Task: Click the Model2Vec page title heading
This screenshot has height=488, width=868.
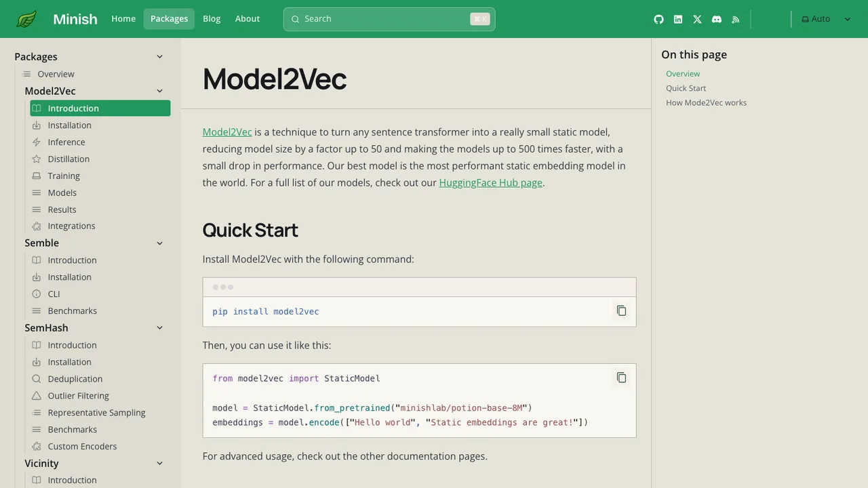Action: click(274, 79)
